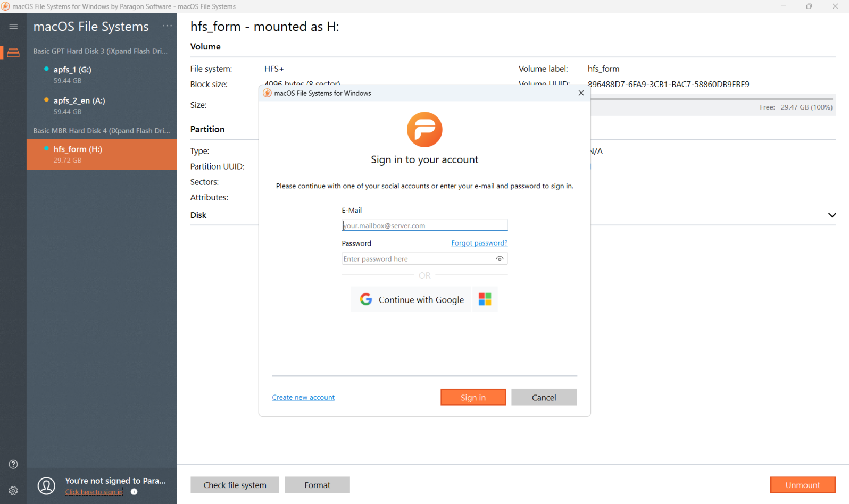
Task: Click Basic GPT Hard Disk 3 header
Action: (x=101, y=51)
